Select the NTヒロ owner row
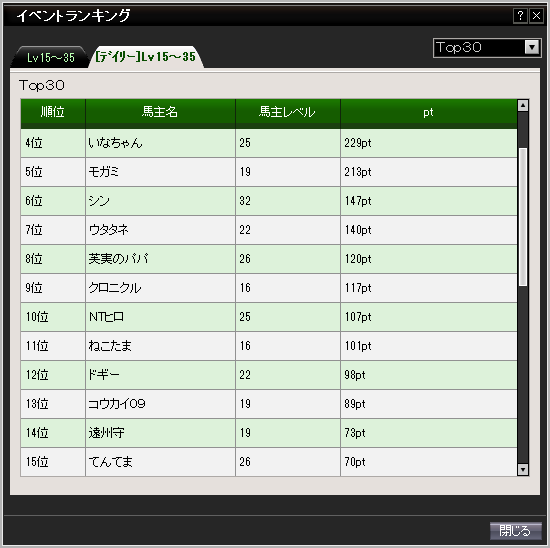This screenshot has width=550, height=548. [269, 317]
